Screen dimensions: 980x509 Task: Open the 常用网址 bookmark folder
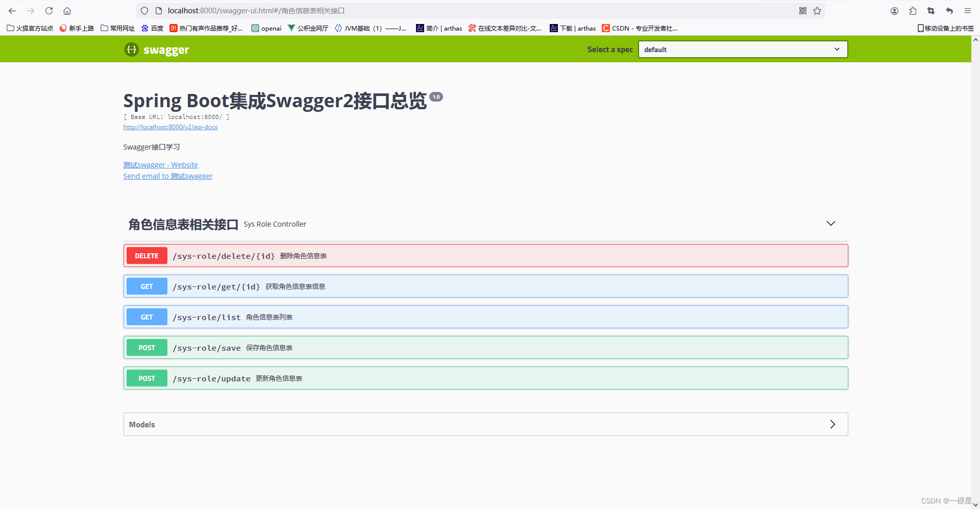pyautogui.click(x=118, y=28)
